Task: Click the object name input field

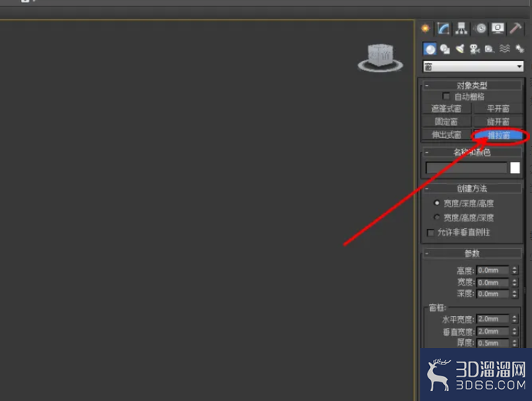Action: click(x=466, y=168)
